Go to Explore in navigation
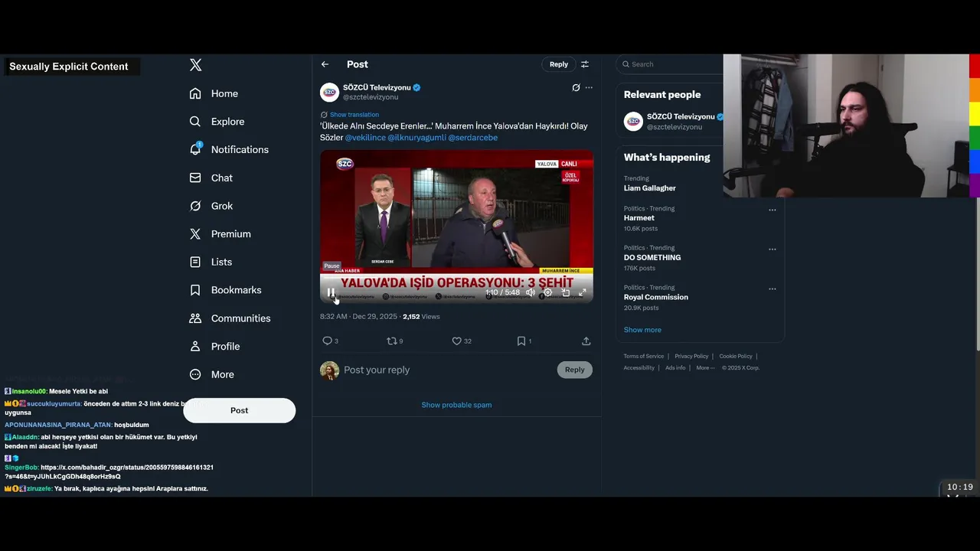This screenshot has width=980, height=551. 227,122
